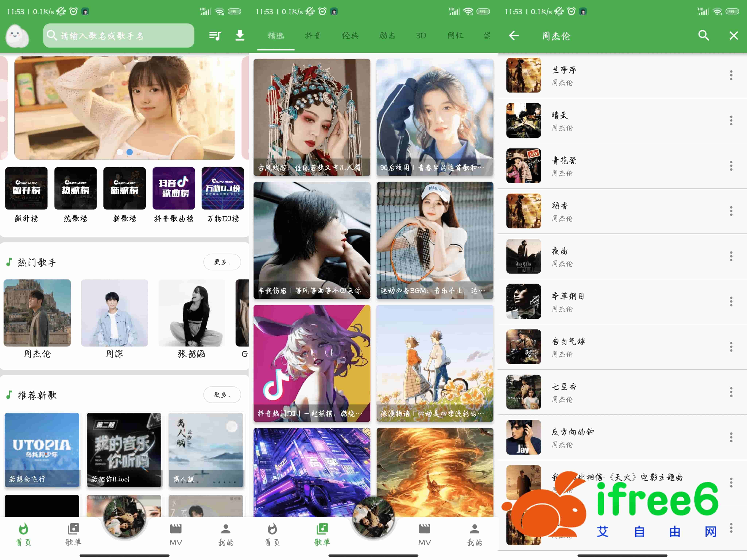Open 我的 profile icon on first screen

coord(226,529)
